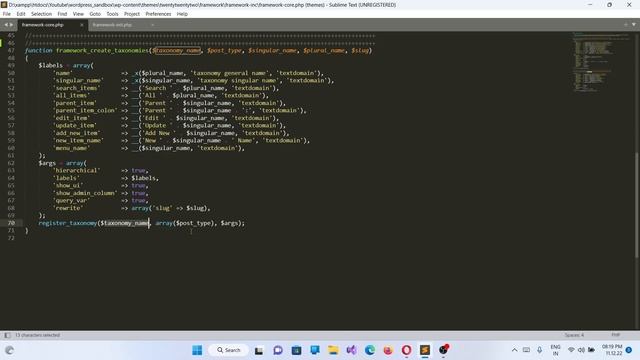
Task: Open the Microsoft Store taskbar icon
Action: coord(296,350)
